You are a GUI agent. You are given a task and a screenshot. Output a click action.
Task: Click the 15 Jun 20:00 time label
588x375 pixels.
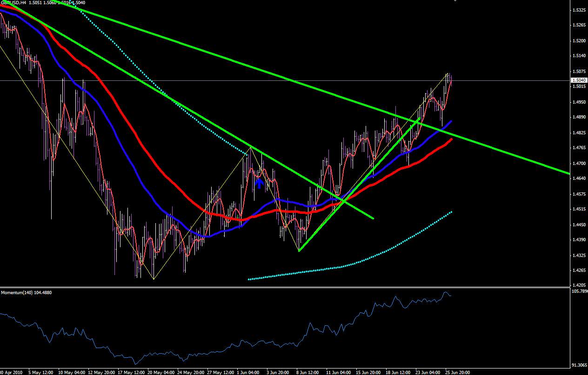click(368, 372)
